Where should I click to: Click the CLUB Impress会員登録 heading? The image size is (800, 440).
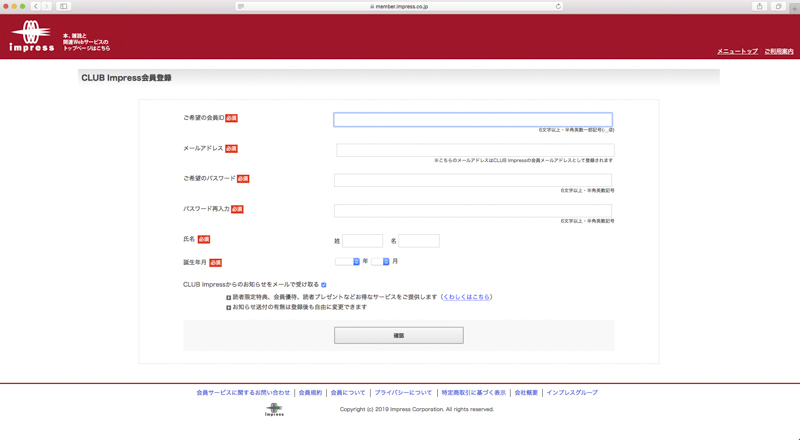(x=127, y=78)
